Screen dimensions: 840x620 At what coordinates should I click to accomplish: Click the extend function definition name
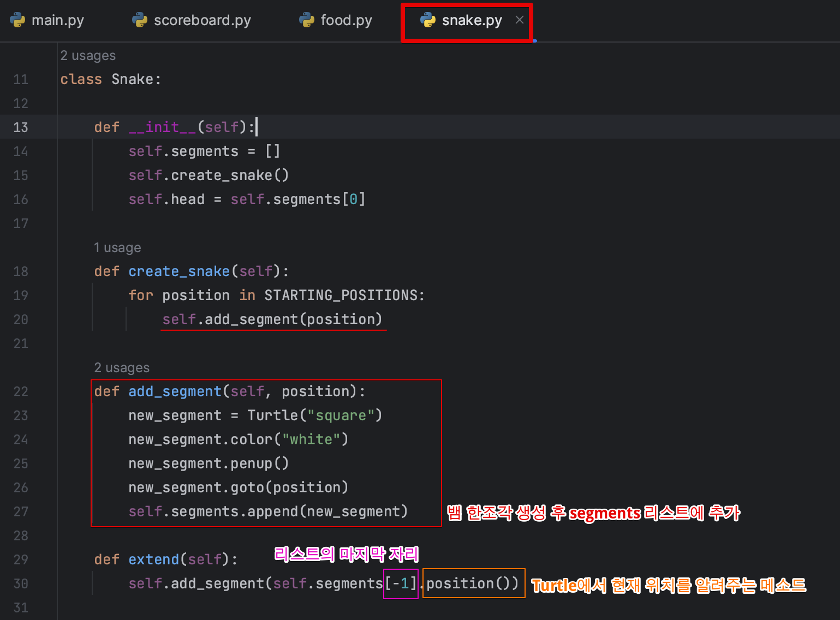pos(153,559)
